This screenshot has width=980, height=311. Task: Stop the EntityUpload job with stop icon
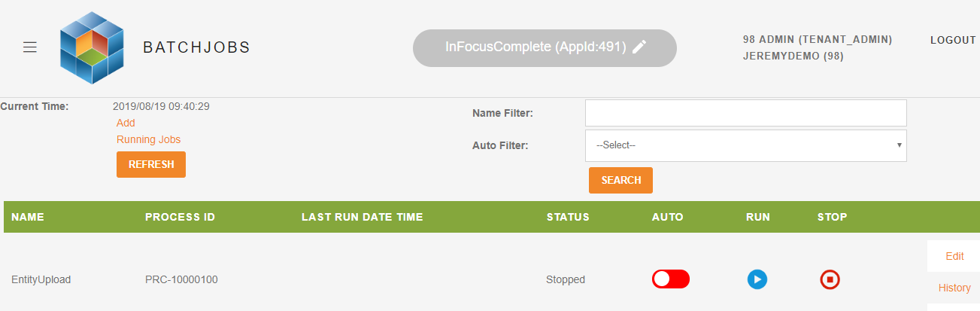coord(830,279)
